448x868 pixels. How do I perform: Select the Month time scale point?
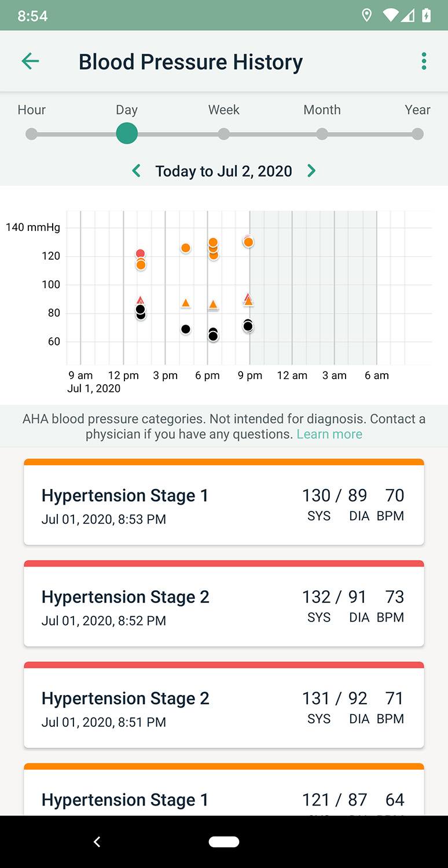click(x=322, y=134)
